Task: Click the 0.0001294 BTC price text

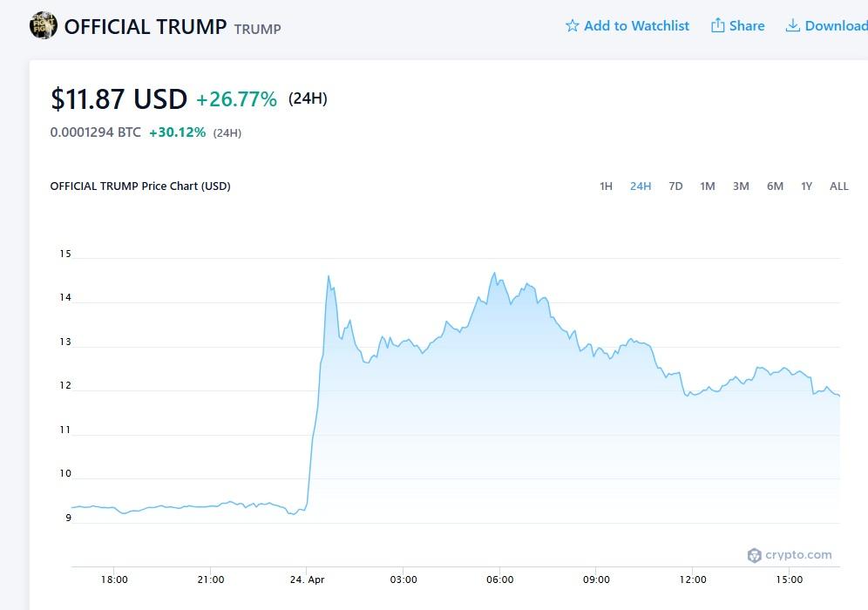Action: coord(96,132)
